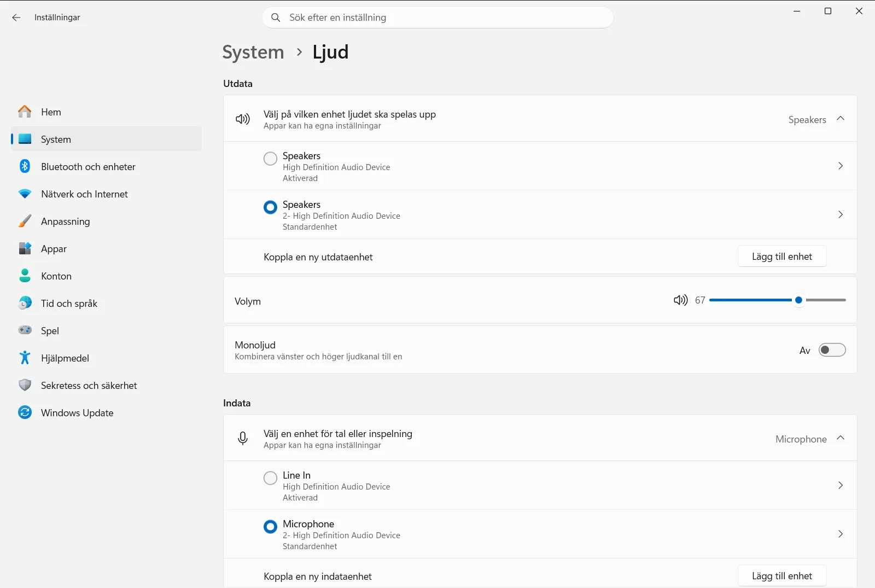
Task: Open the Anpassning settings page
Action: click(x=106, y=221)
